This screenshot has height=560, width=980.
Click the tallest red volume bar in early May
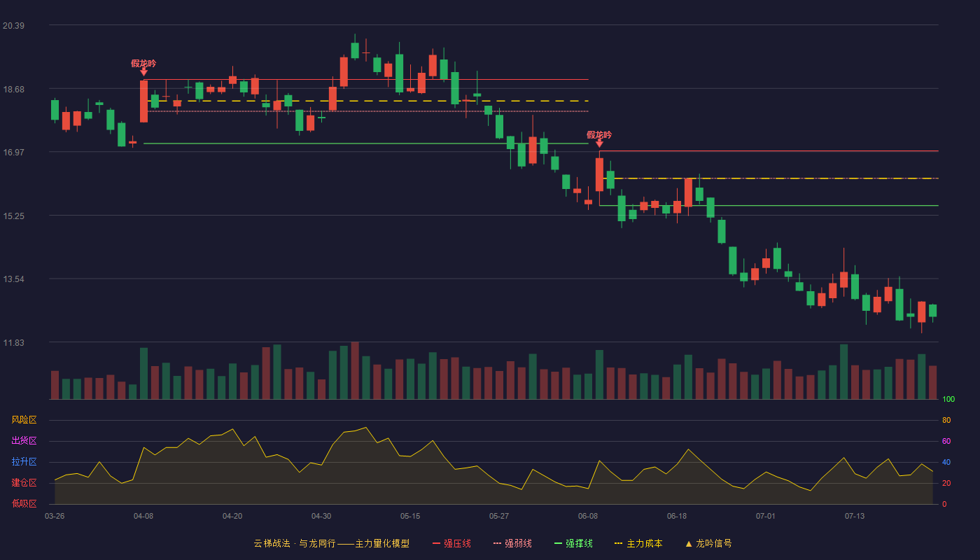coord(355,370)
